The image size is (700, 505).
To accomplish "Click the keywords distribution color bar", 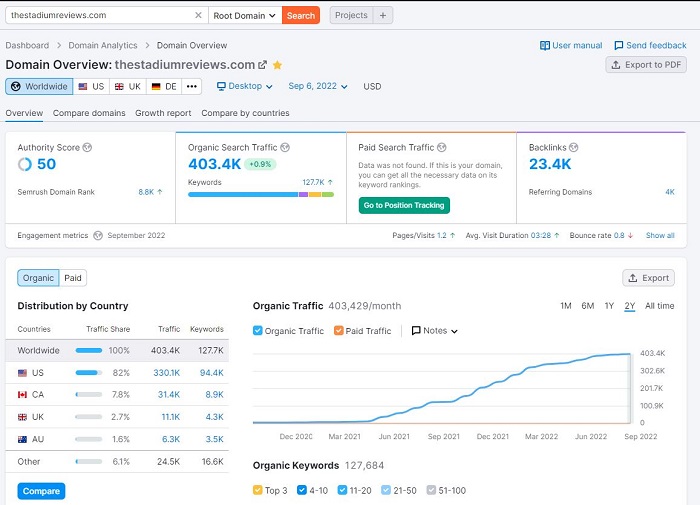I will tap(261, 194).
